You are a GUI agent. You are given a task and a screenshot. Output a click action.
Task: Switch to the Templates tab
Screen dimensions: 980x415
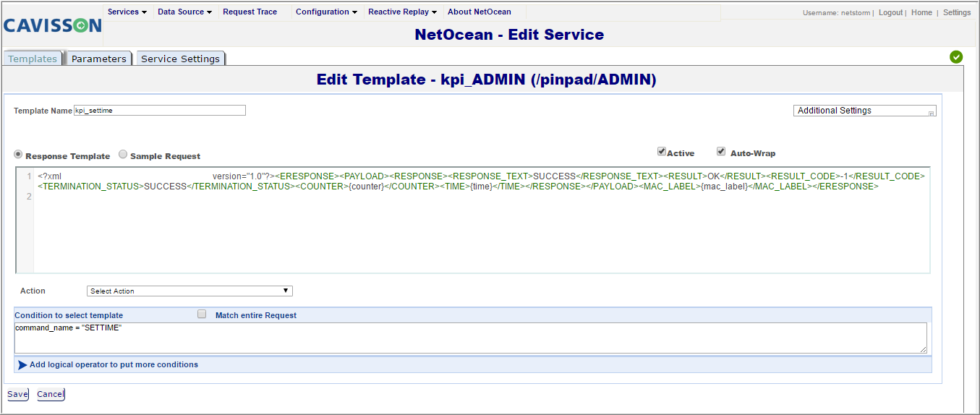(x=33, y=59)
